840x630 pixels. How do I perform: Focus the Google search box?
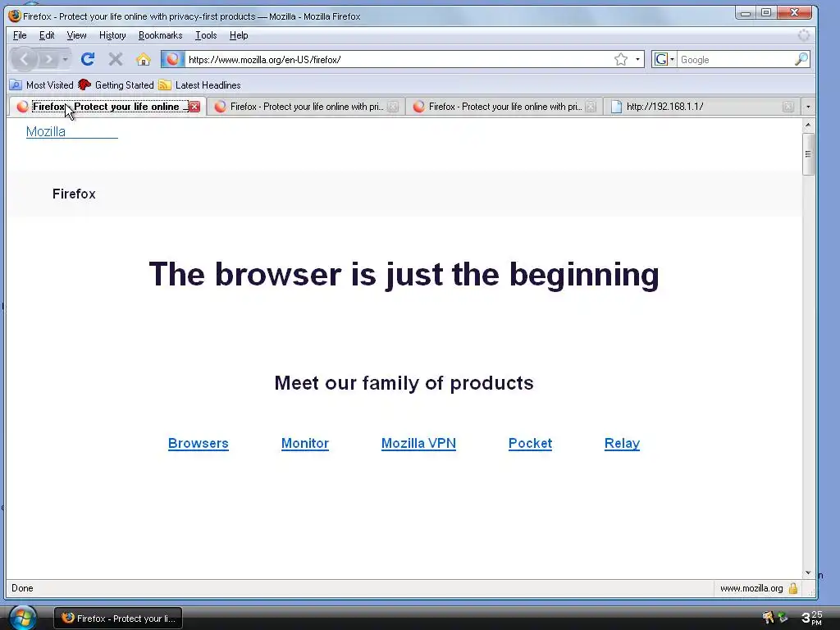tap(735, 59)
